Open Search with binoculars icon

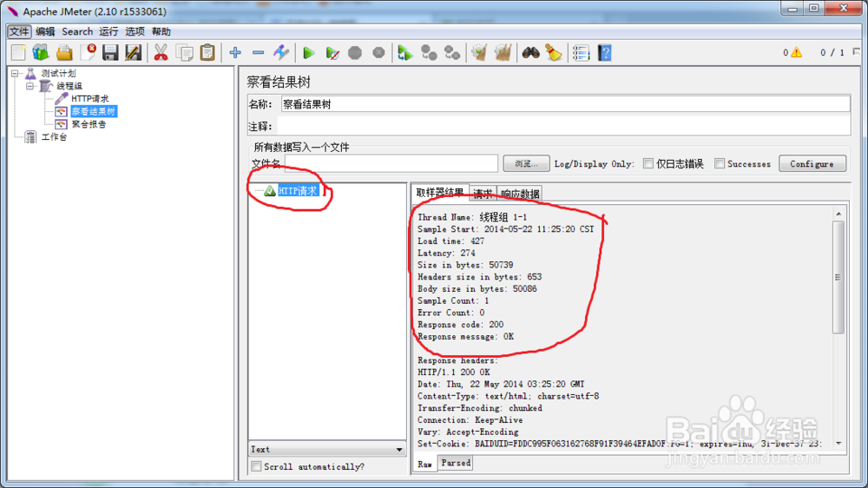coord(531,53)
